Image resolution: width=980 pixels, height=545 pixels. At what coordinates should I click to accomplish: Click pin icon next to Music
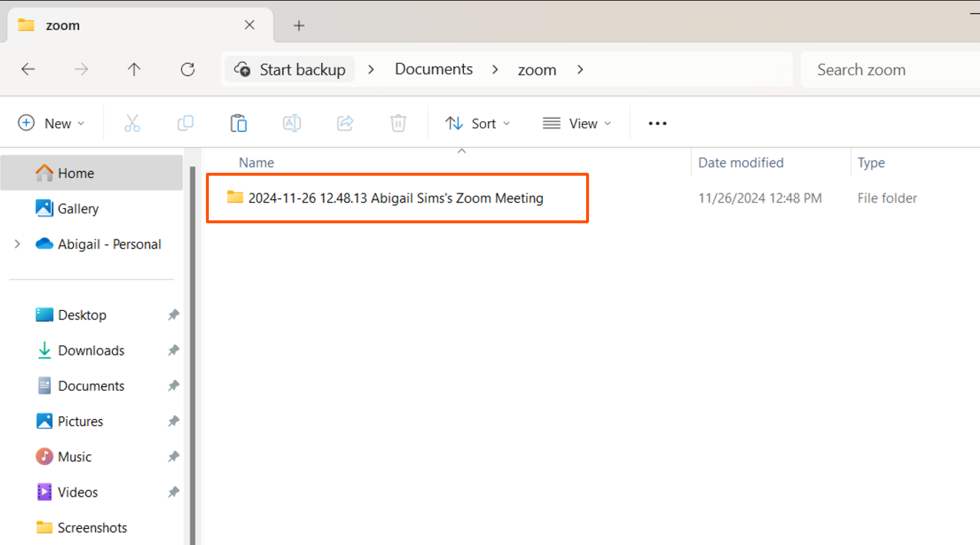(174, 457)
